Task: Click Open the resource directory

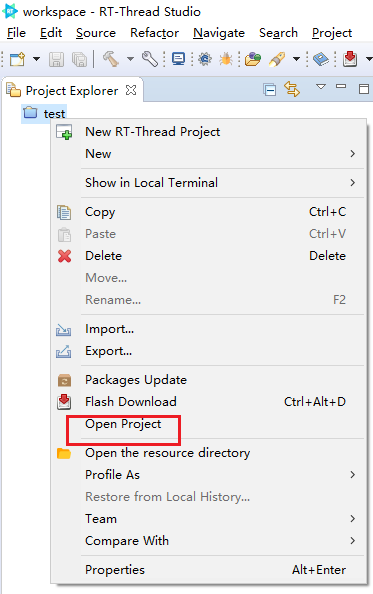Action: click(167, 453)
